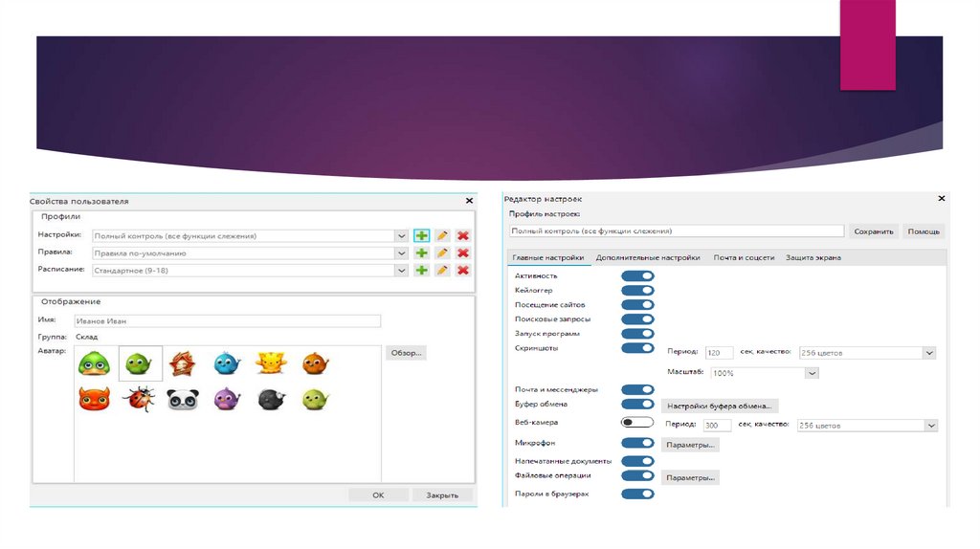Delete the Правила profile with red cross
The height and width of the screenshot is (549, 980).
[462, 253]
